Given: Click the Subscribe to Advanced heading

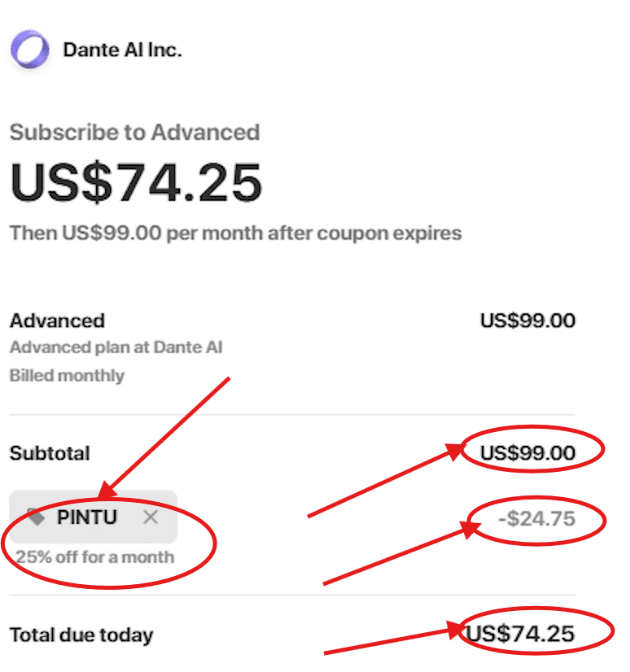Looking at the screenshot, I should 134,132.
